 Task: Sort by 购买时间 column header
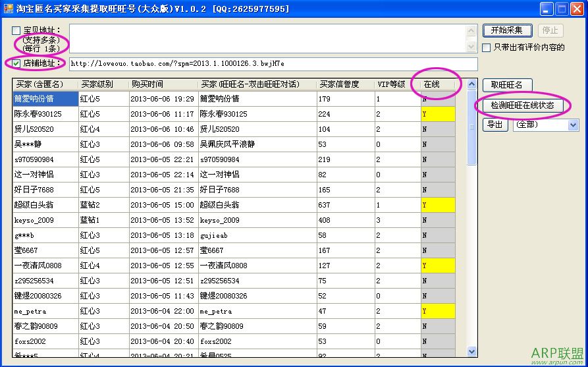[x=163, y=84]
